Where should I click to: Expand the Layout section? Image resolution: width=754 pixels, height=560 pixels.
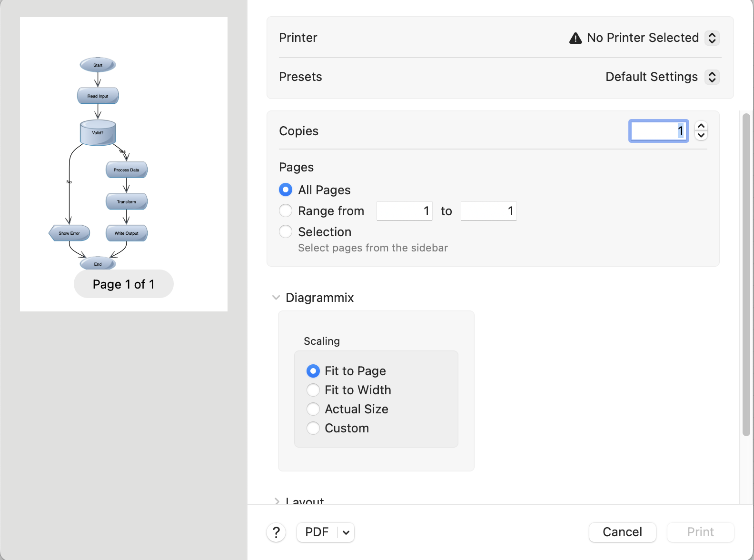277,500
